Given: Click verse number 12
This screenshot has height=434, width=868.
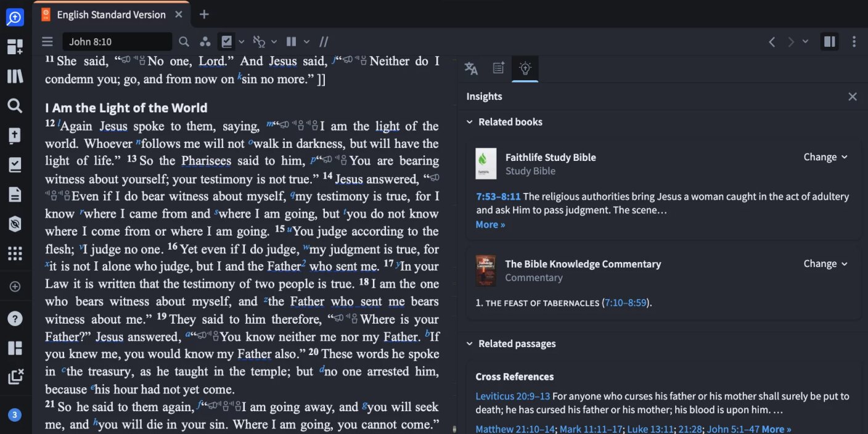Looking at the screenshot, I should point(50,123).
